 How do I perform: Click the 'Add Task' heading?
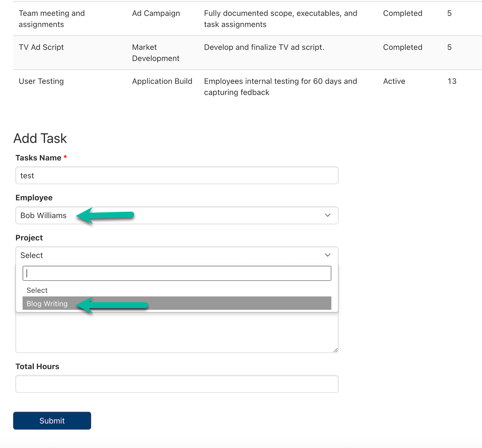[x=40, y=139]
